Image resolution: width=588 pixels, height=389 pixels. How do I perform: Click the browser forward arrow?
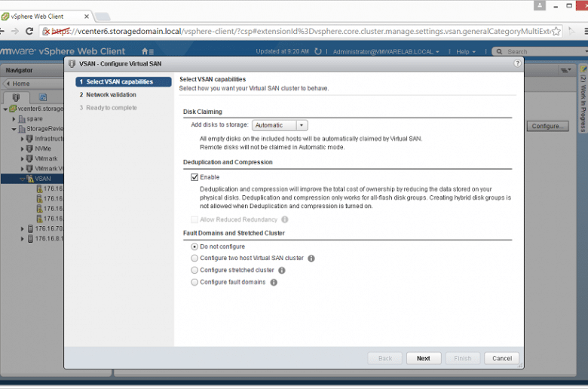click(x=14, y=31)
